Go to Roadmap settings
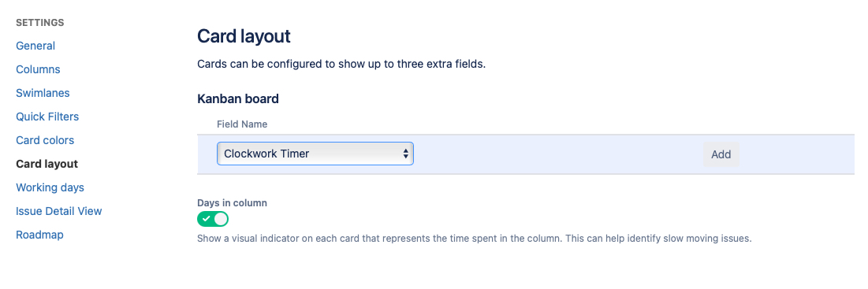This screenshot has height=289, width=868. (x=40, y=235)
